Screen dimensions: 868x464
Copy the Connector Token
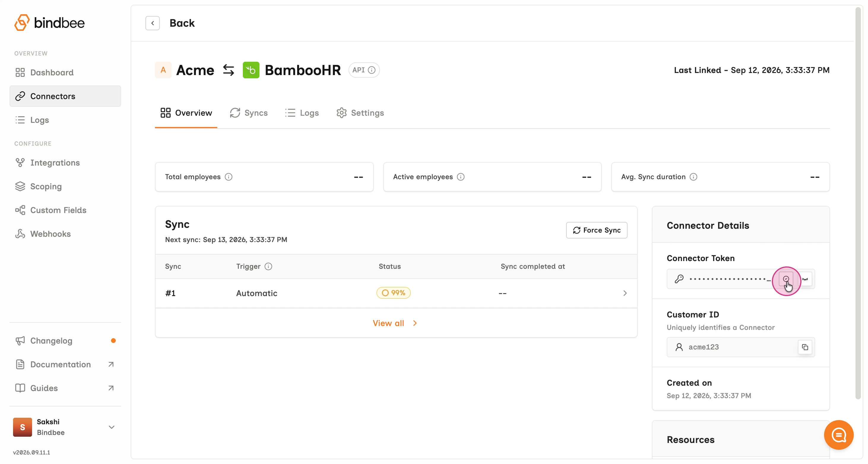pyautogui.click(x=786, y=279)
